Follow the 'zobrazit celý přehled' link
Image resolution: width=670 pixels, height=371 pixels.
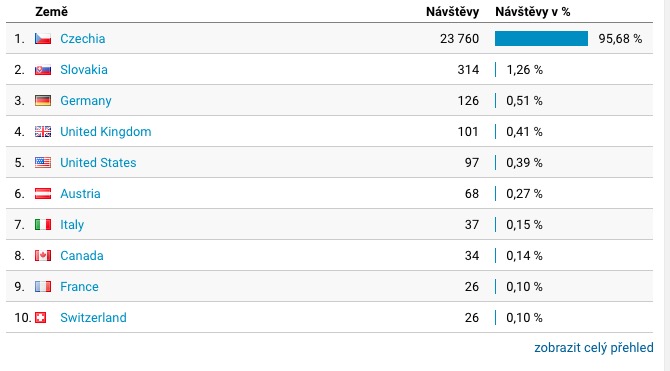594,347
